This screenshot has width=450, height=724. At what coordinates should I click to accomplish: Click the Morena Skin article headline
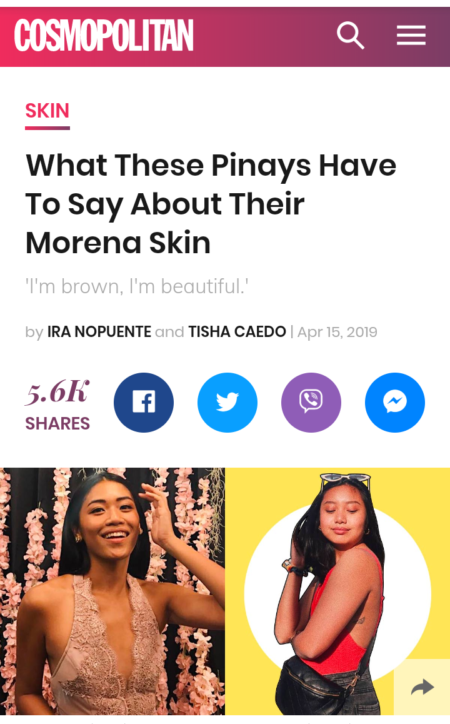(x=211, y=204)
